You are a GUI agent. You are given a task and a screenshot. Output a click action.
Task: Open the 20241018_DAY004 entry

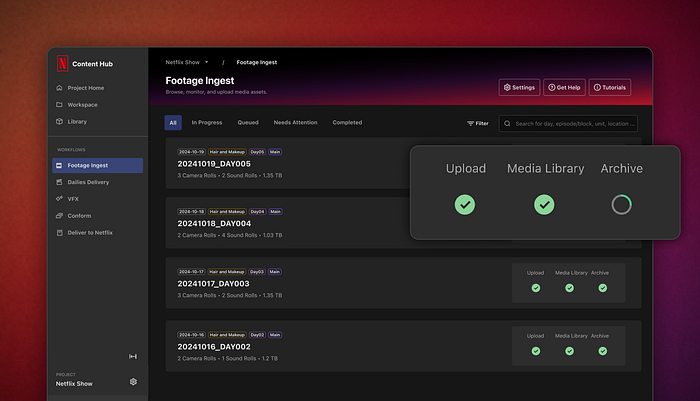coord(214,224)
